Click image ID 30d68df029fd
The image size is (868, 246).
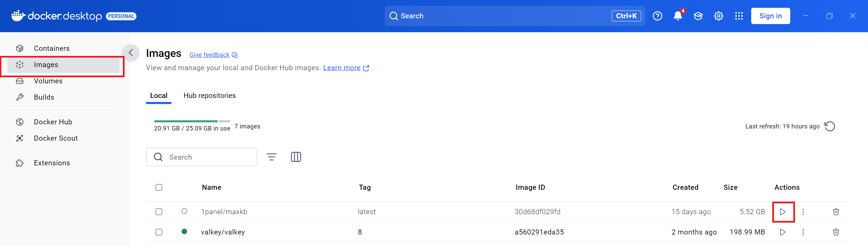pyautogui.click(x=537, y=212)
